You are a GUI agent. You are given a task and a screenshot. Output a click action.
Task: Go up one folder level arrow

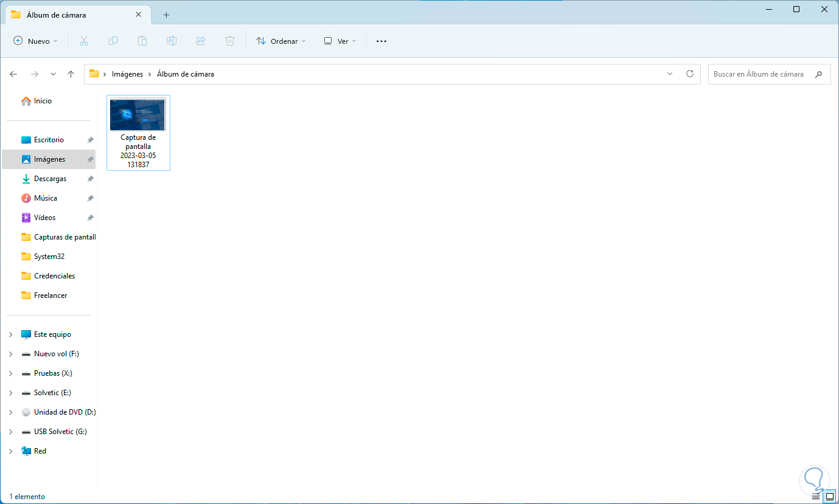tap(71, 74)
